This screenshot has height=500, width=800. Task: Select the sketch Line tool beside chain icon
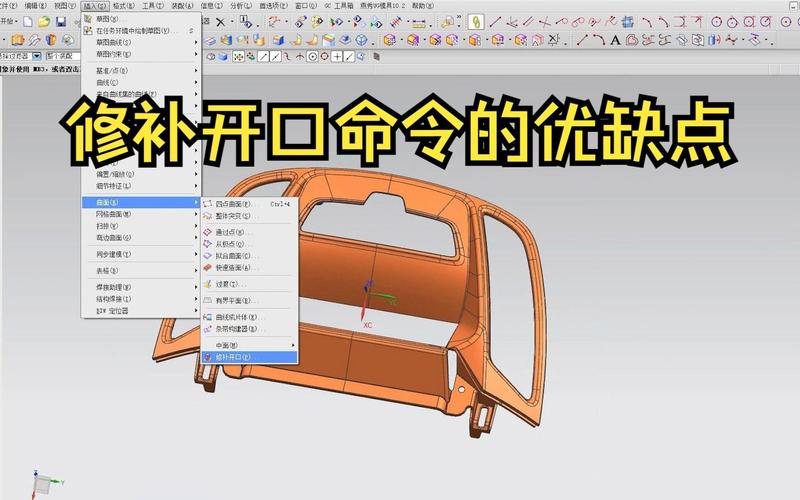[494, 22]
